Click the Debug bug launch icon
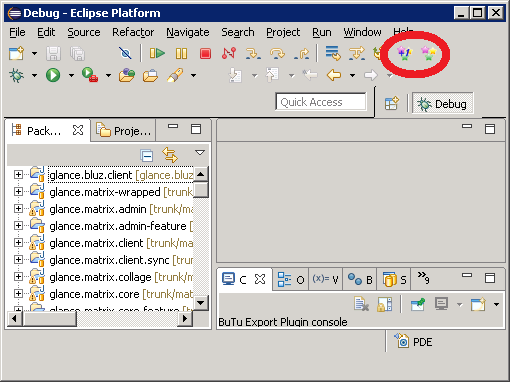This screenshot has height=382, width=510. [x=16, y=75]
